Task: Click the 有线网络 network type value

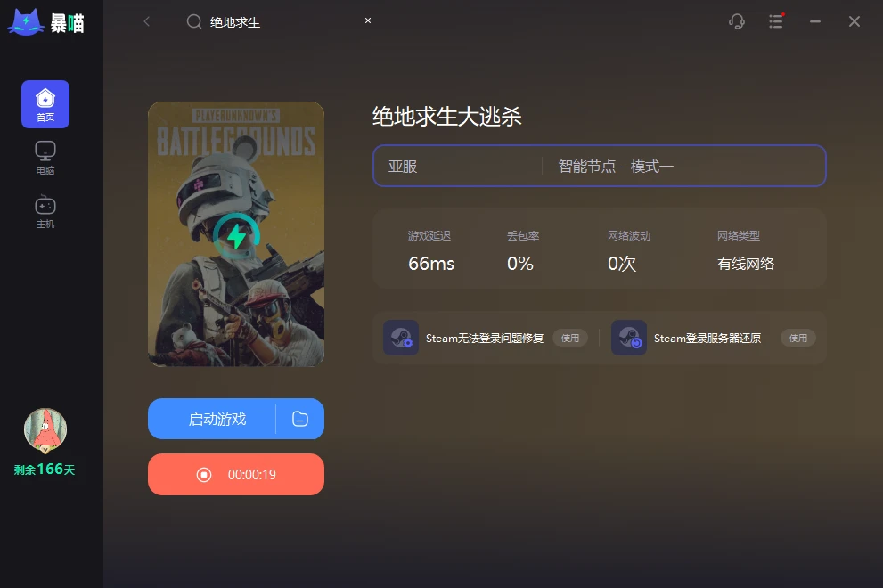Action: (x=746, y=264)
